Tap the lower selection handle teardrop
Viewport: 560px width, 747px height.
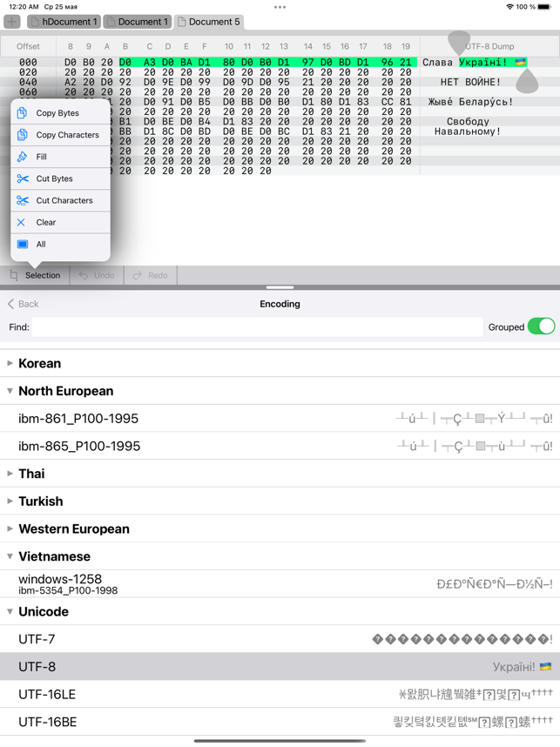point(527,81)
